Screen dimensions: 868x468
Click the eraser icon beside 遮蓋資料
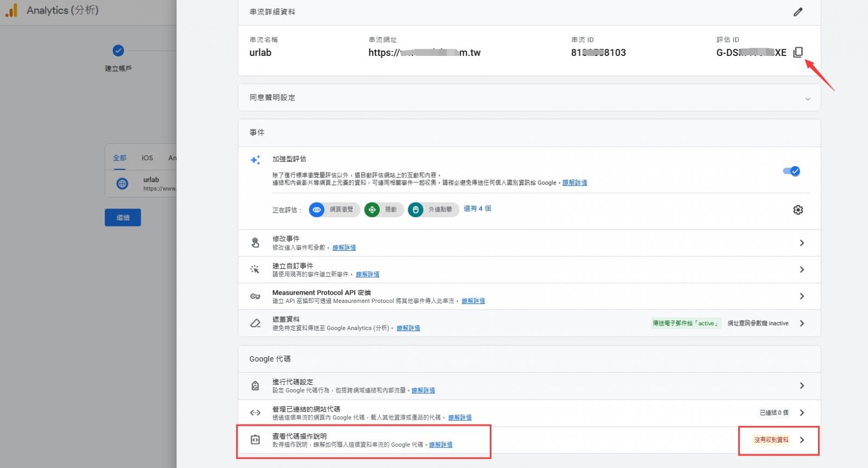click(255, 323)
